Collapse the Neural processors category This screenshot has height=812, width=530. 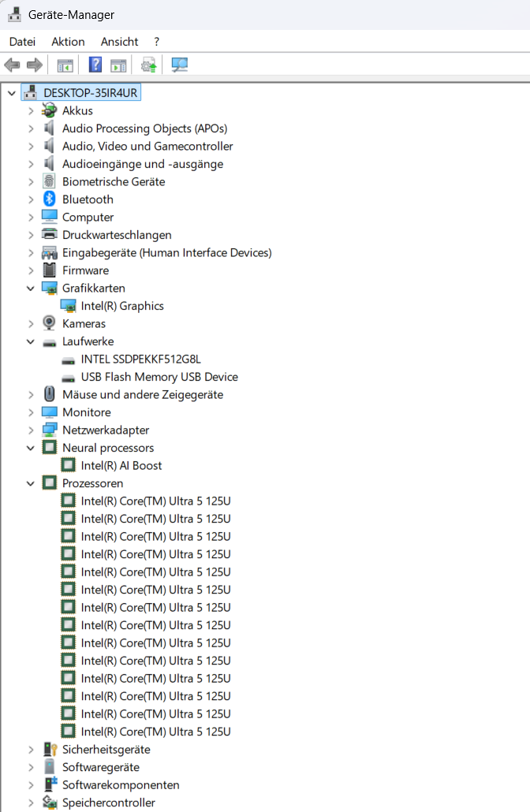click(31, 448)
